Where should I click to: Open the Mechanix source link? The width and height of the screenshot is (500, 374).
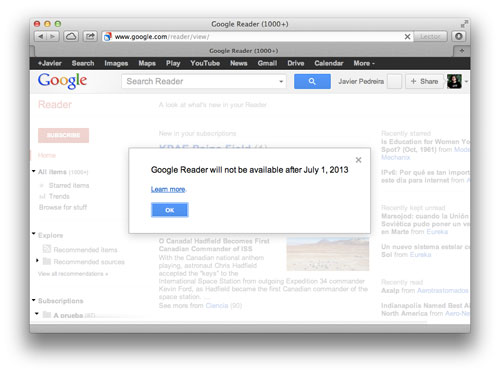(x=396, y=157)
